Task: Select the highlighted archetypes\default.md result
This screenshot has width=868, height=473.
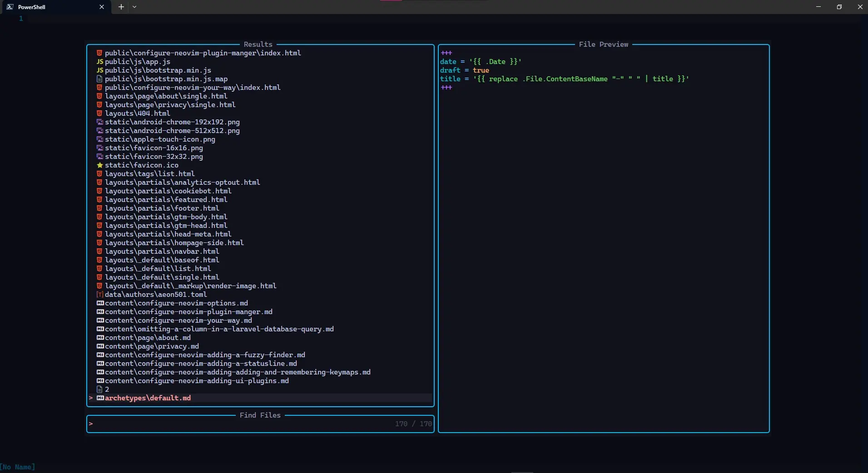Action: 147,398
